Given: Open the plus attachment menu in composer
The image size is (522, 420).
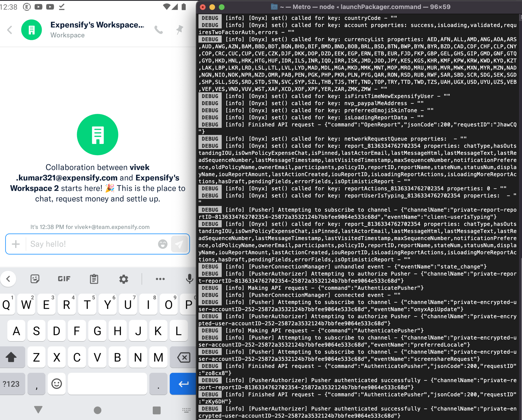Looking at the screenshot, I should pos(16,244).
